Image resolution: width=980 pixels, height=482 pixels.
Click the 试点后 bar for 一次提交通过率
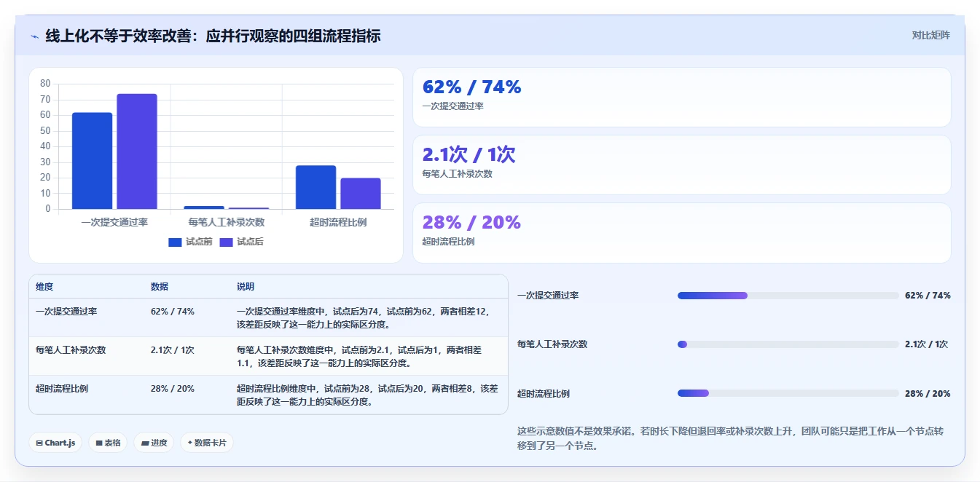[x=137, y=151]
